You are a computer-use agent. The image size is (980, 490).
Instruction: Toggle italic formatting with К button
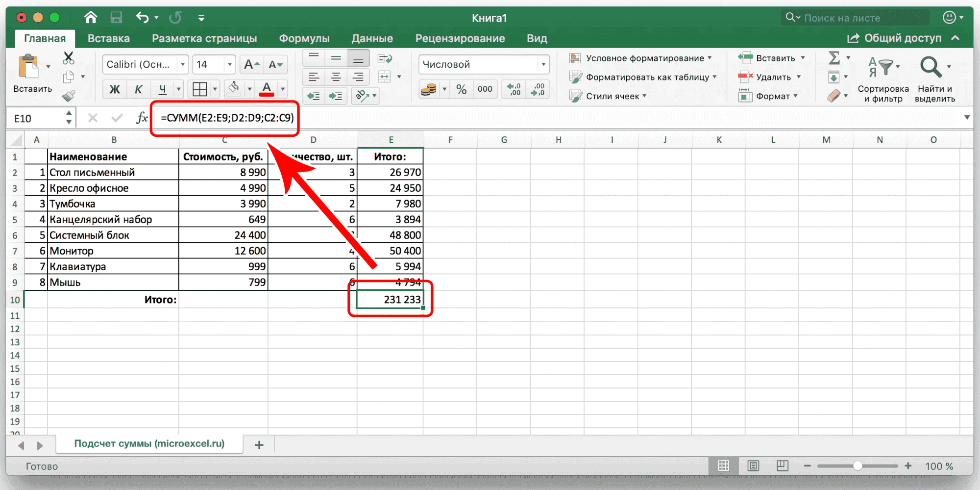point(138,89)
